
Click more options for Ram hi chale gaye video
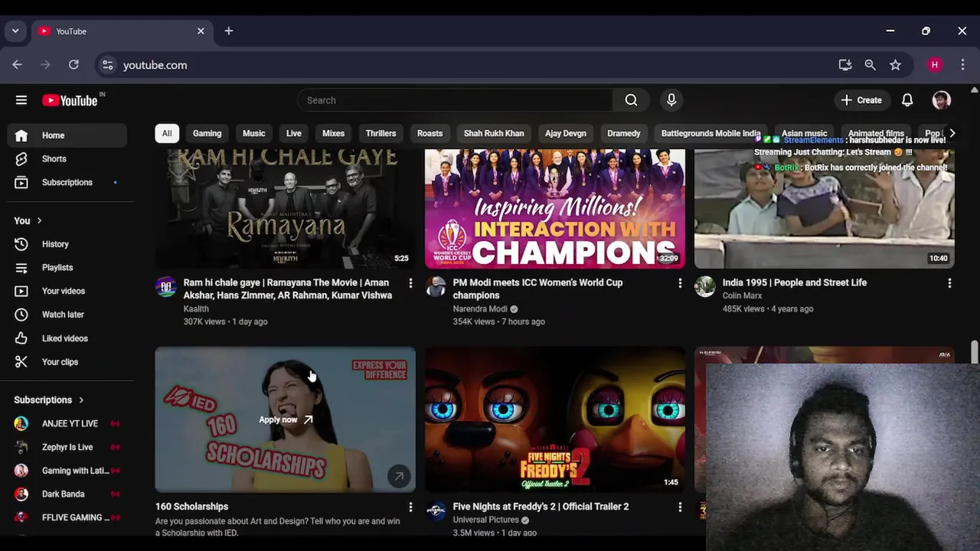pos(410,283)
